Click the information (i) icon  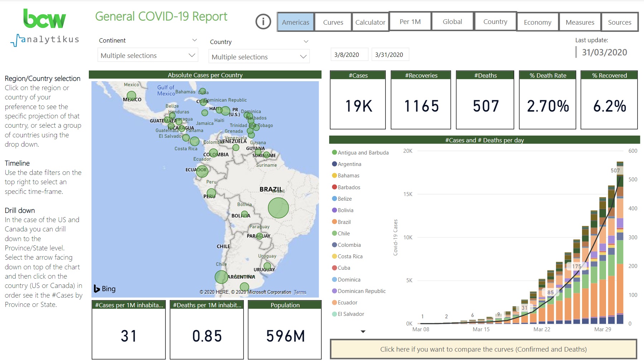263,22
